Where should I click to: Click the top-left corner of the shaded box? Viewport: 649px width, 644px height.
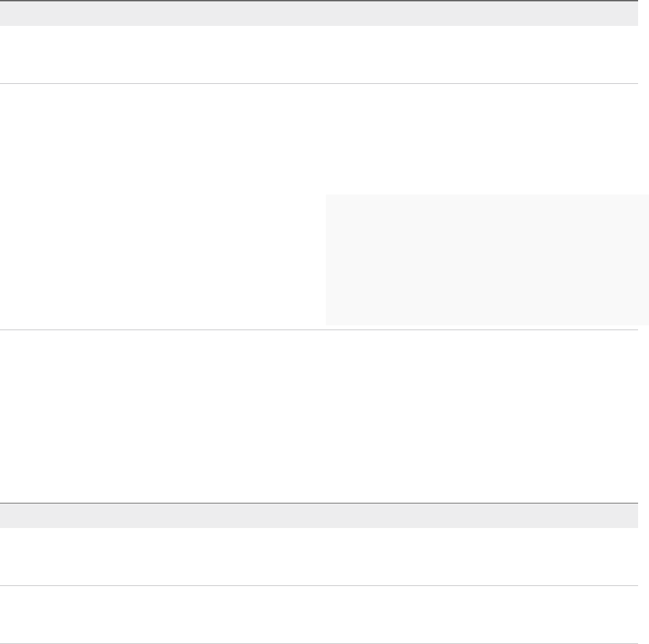tap(327, 196)
